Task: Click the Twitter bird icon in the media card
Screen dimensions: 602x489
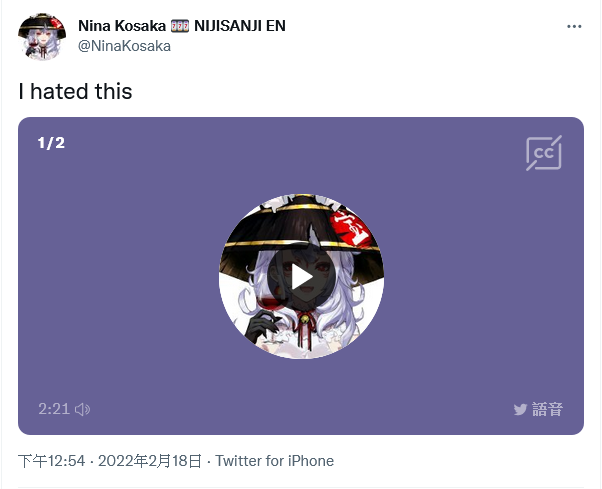Action: pos(520,409)
